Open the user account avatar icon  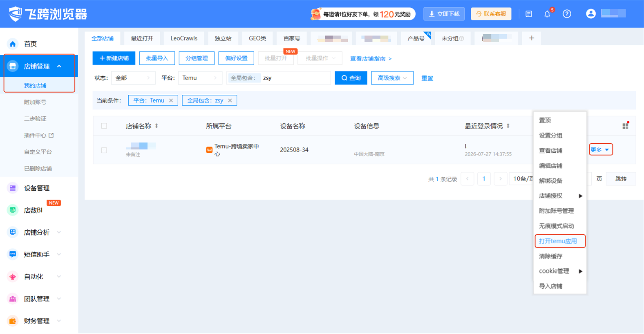[590, 13]
